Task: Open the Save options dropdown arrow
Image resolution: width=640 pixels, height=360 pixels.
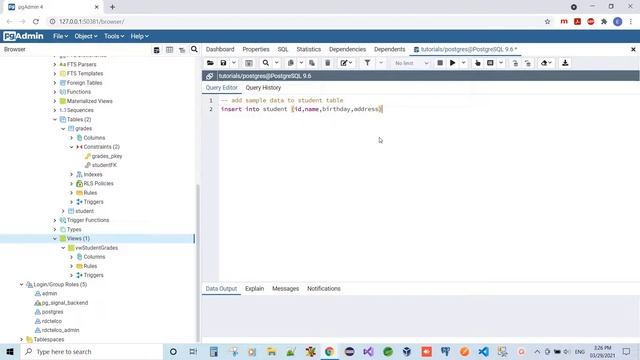Action: point(234,63)
